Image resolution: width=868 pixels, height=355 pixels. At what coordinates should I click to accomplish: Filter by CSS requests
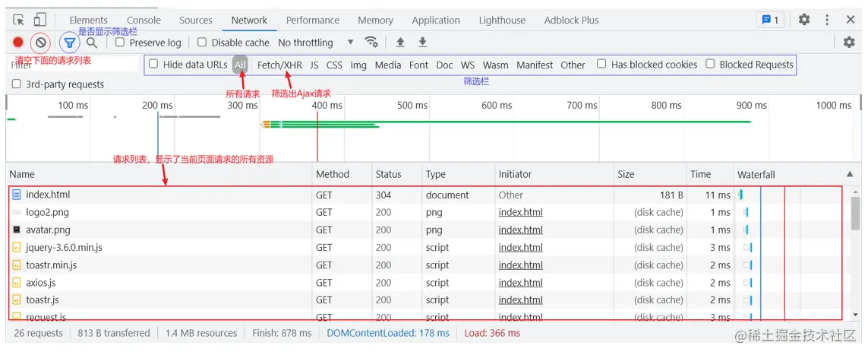(334, 65)
